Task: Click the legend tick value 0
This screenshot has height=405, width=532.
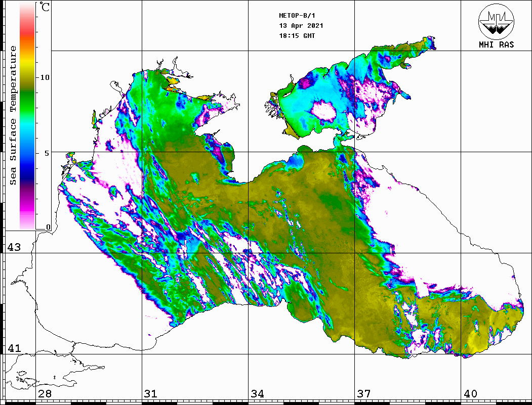Action: pos(48,227)
